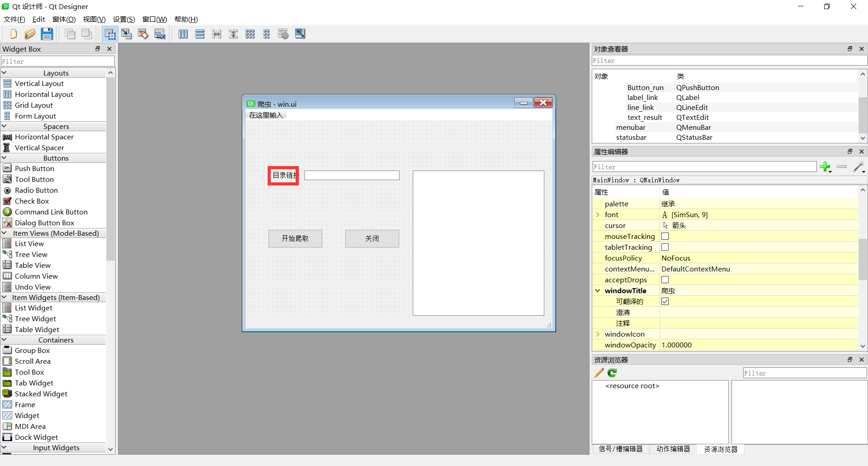
Task: Click the Adjust Size toolbar icon
Action: [300, 34]
